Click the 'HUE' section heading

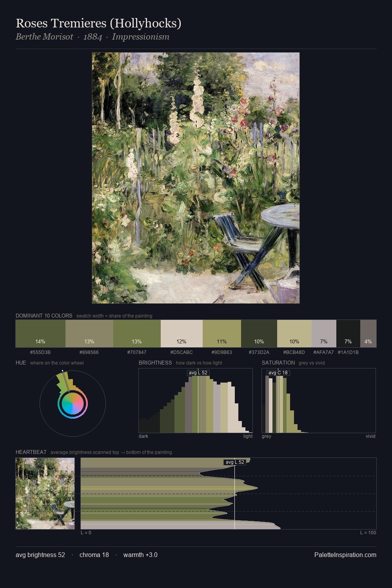tap(21, 363)
